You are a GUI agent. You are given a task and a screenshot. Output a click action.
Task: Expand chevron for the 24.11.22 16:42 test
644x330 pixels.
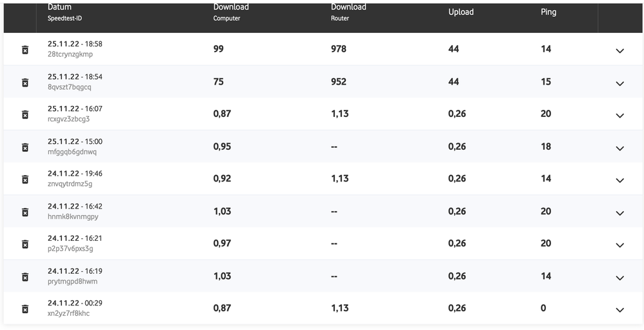point(619,213)
